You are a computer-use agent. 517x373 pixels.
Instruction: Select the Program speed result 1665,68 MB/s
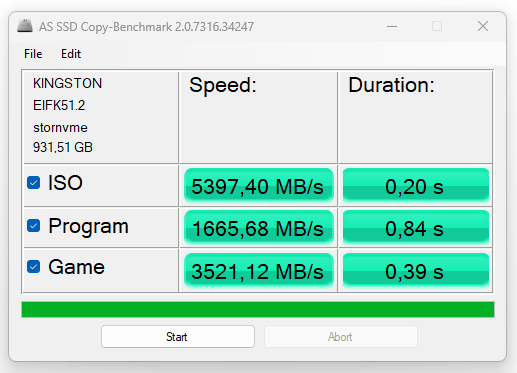259,228
